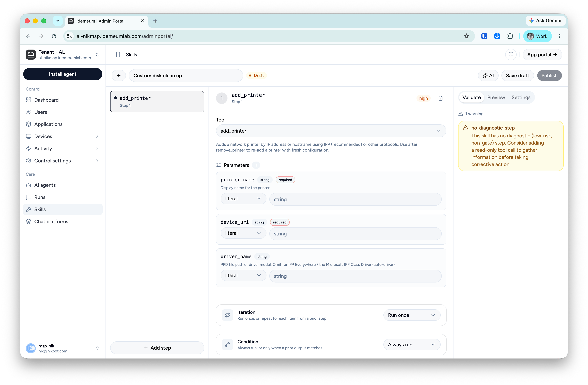Screen dimensions: 588x385
Task: Click the Users people icon
Action: coord(29,112)
